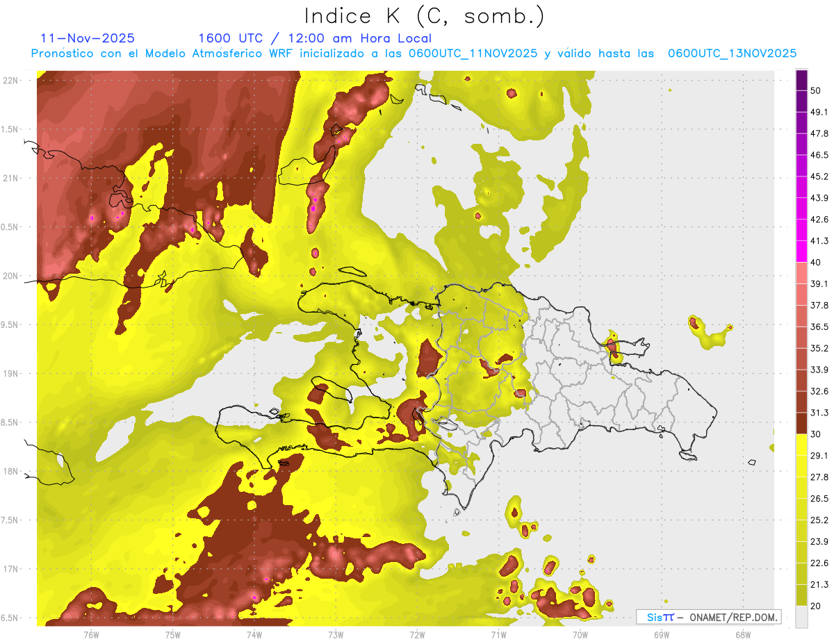Image resolution: width=834 pixels, height=644 pixels.
Task: Pick bright yellow swatch between 29.1 and 30
Action: (x=801, y=445)
